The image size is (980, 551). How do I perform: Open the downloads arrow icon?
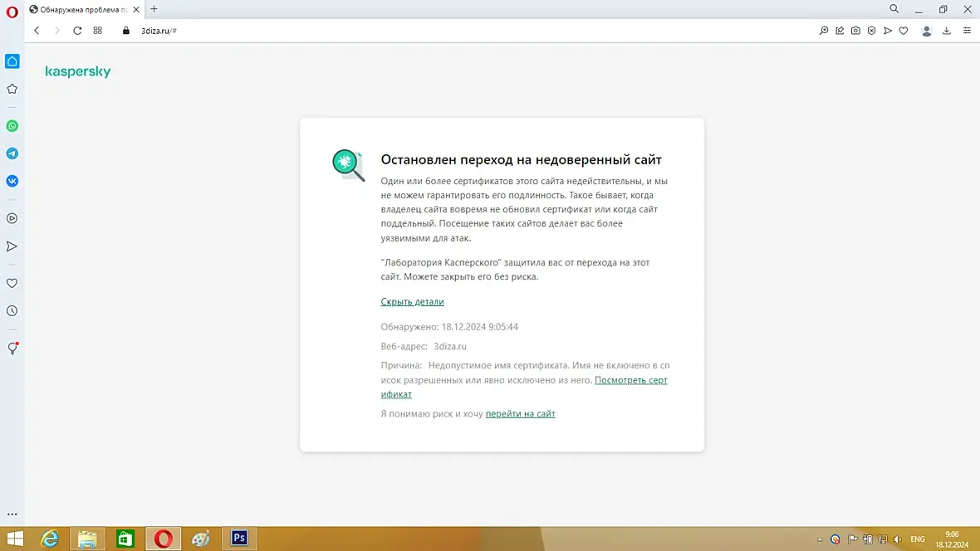[947, 31]
